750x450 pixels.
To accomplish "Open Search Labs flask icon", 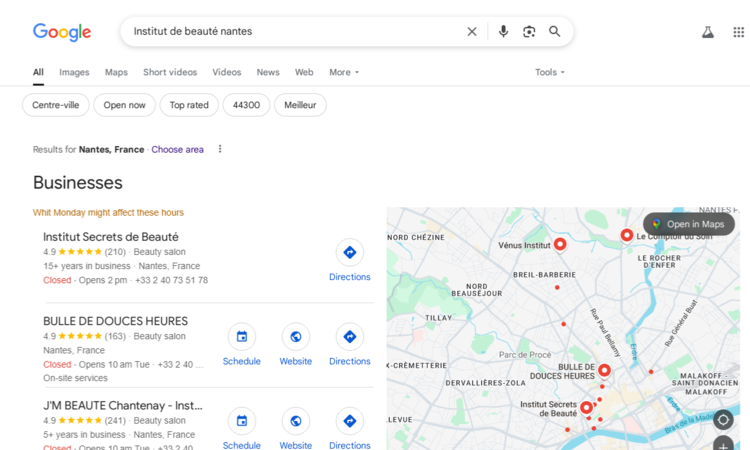I will (x=708, y=32).
